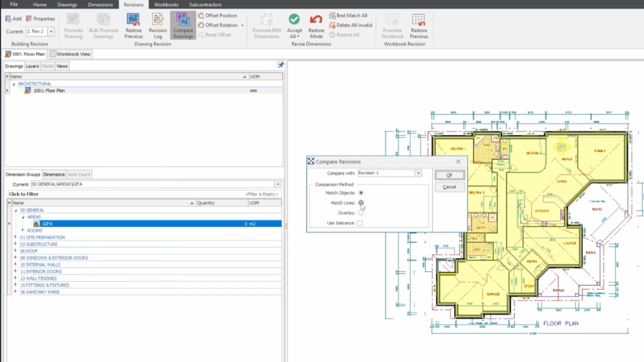644x362 pixels.
Task: Click Best Match All
Action: click(x=348, y=16)
